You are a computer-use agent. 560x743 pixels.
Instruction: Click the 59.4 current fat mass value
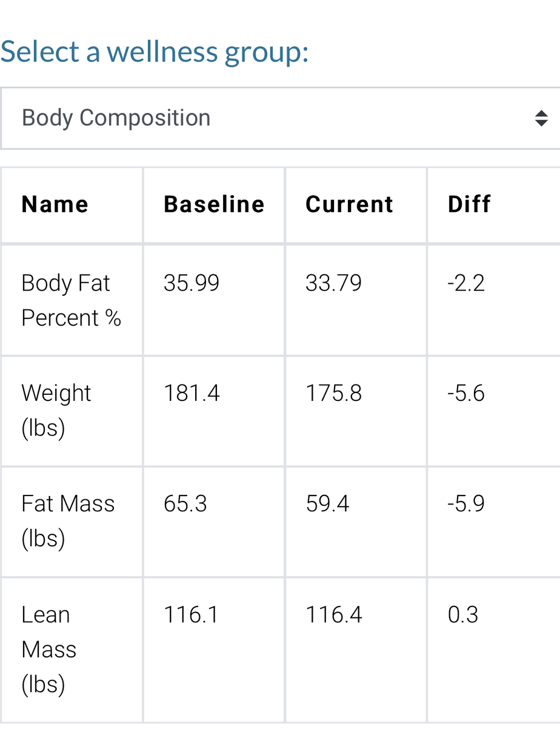coord(327,504)
